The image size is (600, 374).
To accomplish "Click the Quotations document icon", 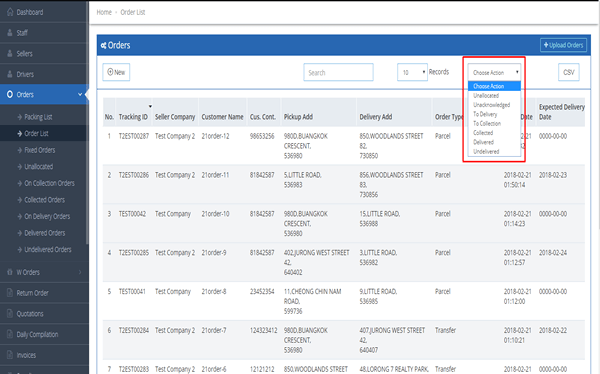I will tap(10, 314).
